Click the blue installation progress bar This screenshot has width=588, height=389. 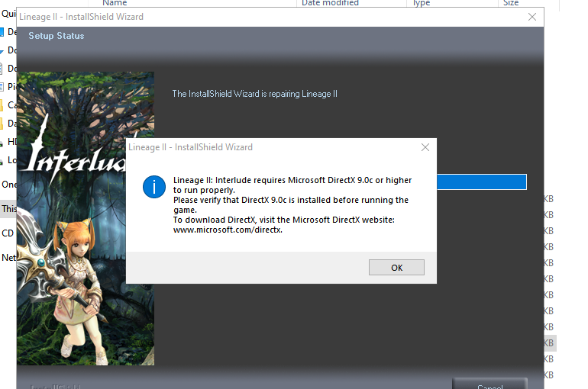pos(482,182)
